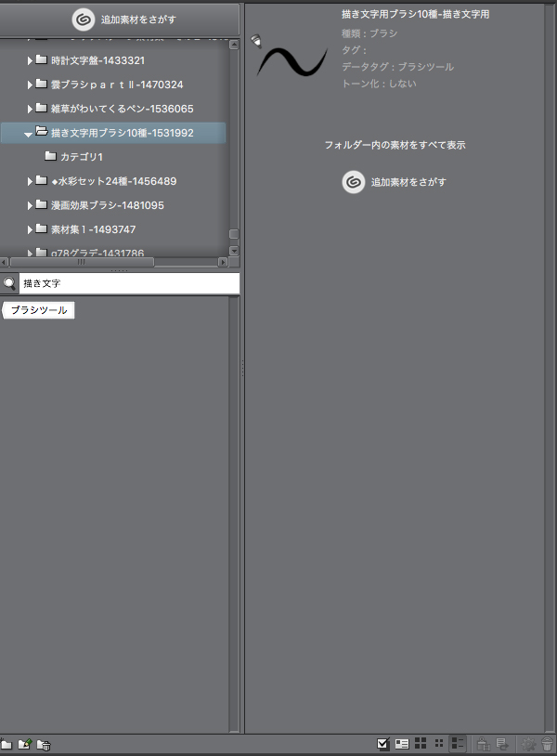Click the delete material bucket icon
Viewport: 557px width, 756px height.
pos(548,744)
